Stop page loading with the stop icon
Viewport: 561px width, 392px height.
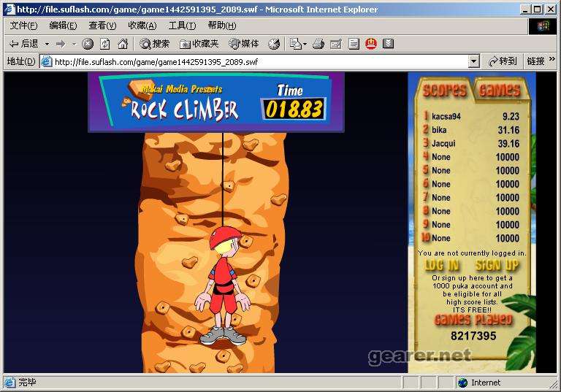coord(88,44)
